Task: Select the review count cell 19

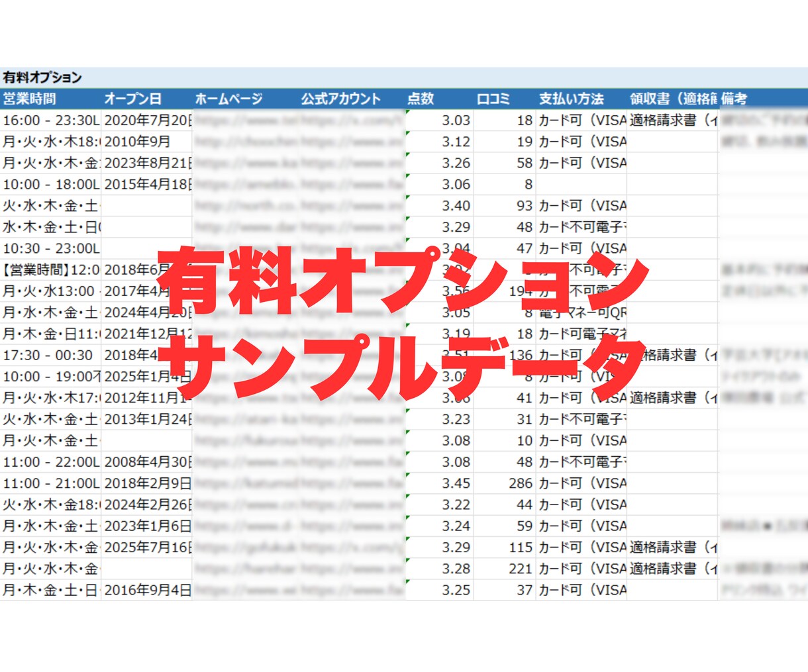Action: coord(505,142)
